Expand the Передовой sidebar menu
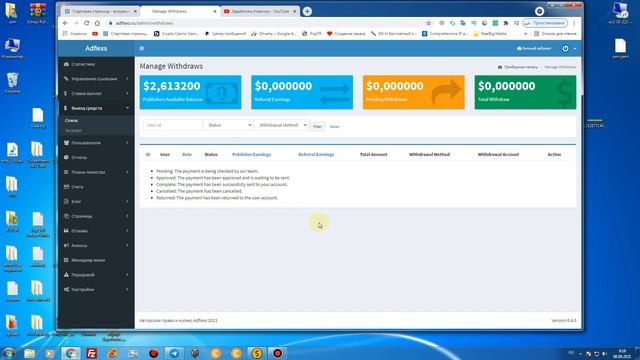Image resolution: width=640 pixels, height=360 pixels. tap(96, 275)
